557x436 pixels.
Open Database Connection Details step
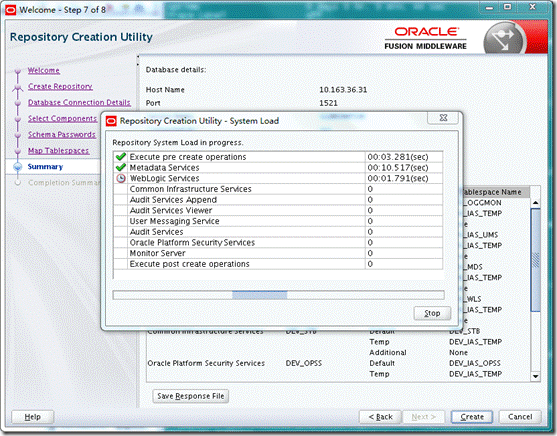tap(79, 102)
